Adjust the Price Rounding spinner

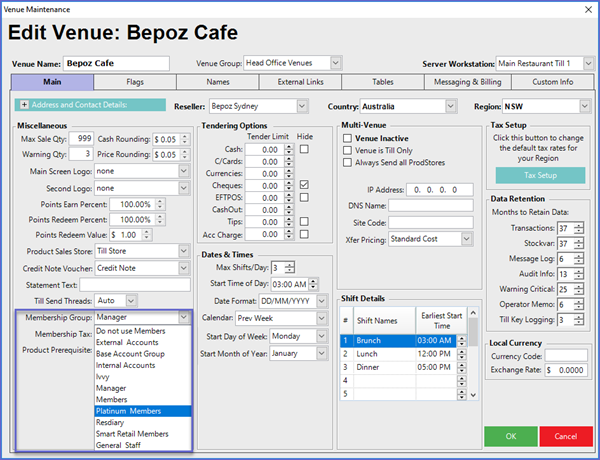(x=185, y=155)
